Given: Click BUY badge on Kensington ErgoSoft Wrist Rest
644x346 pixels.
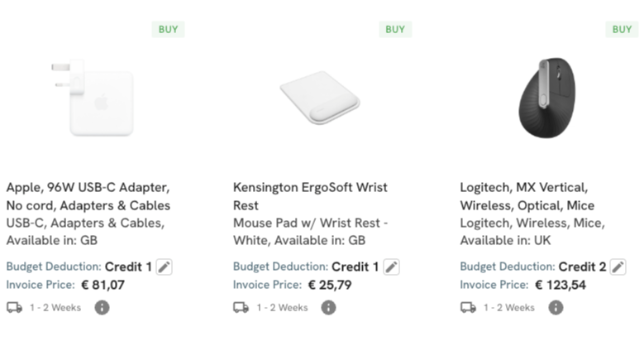Looking at the screenshot, I should (395, 29).
